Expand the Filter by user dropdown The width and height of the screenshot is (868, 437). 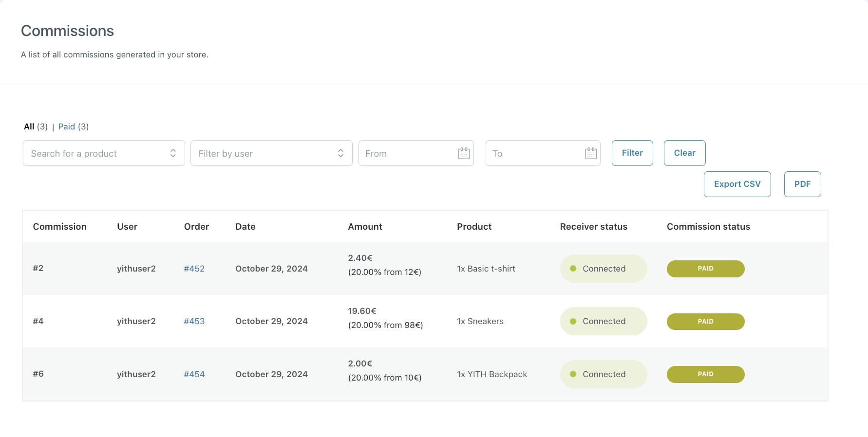(271, 153)
